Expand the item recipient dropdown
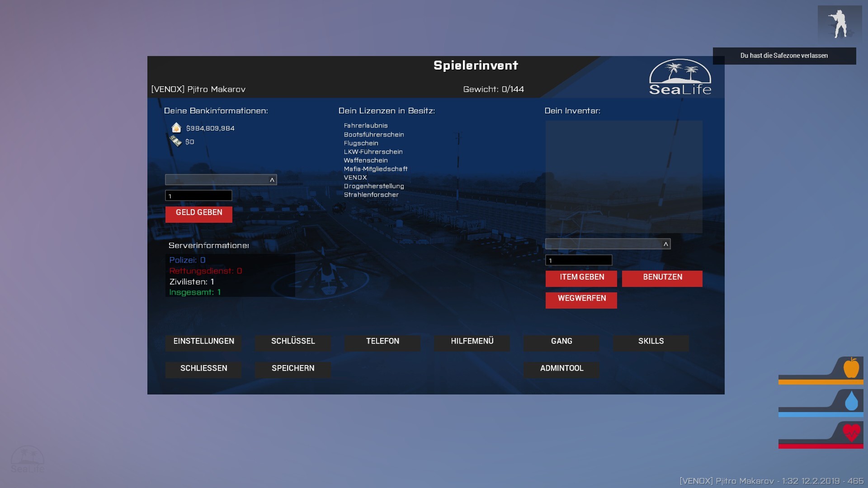 pyautogui.click(x=665, y=244)
